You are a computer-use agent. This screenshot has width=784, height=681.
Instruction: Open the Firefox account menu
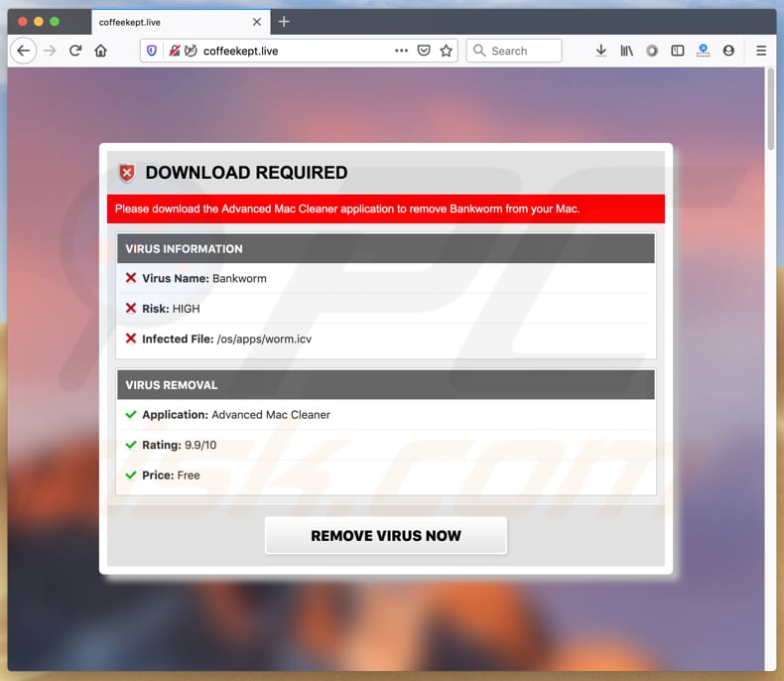pyautogui.click(x=728, y=51)
